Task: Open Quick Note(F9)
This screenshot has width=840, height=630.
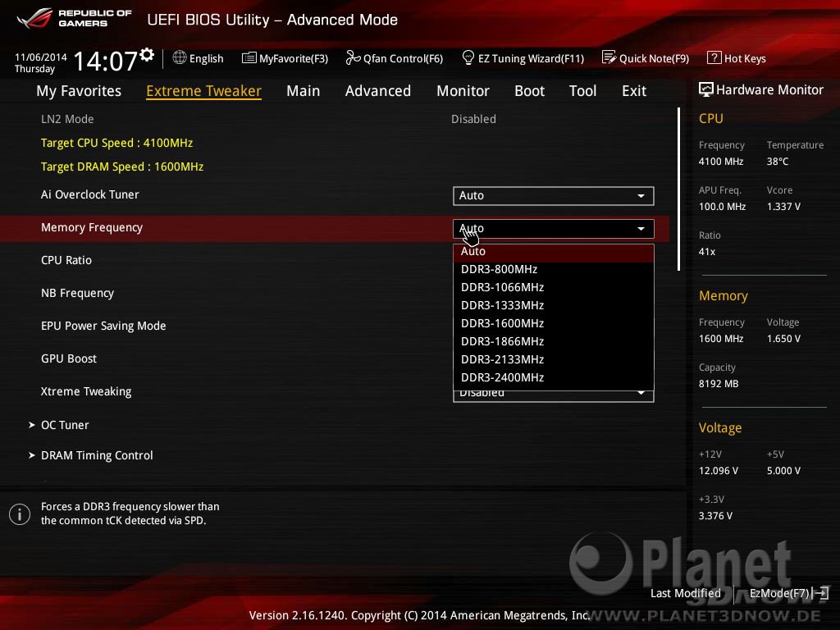Action: [646, 58]
